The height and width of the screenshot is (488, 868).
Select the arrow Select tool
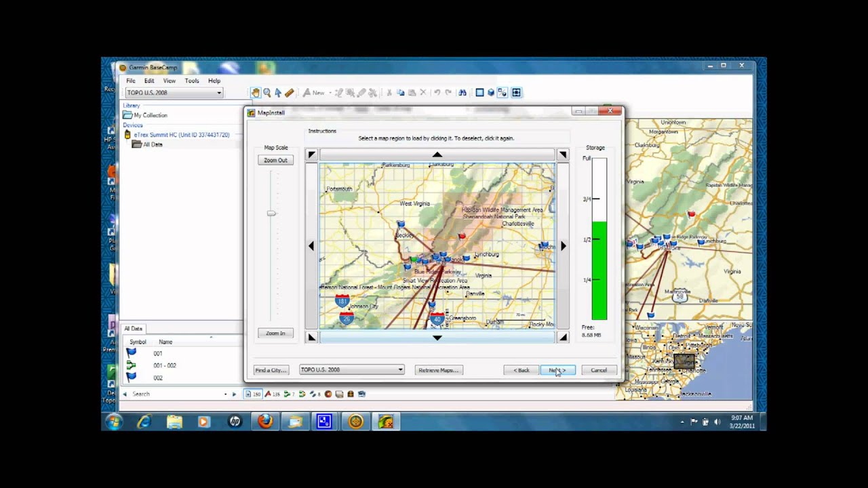(278, 93)
